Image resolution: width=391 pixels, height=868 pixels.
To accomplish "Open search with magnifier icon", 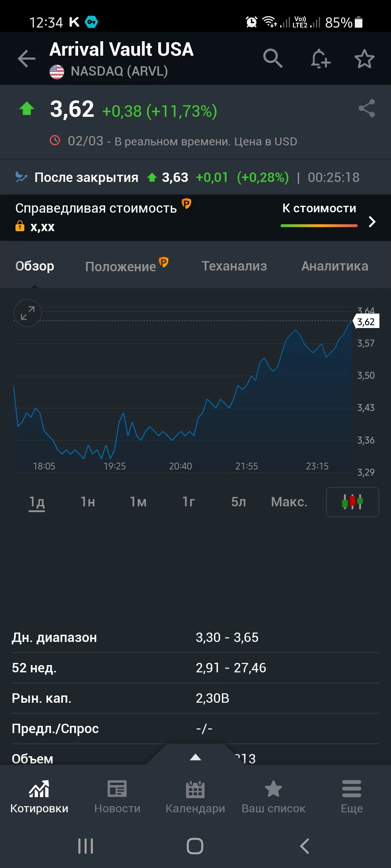I will point(273,58).
